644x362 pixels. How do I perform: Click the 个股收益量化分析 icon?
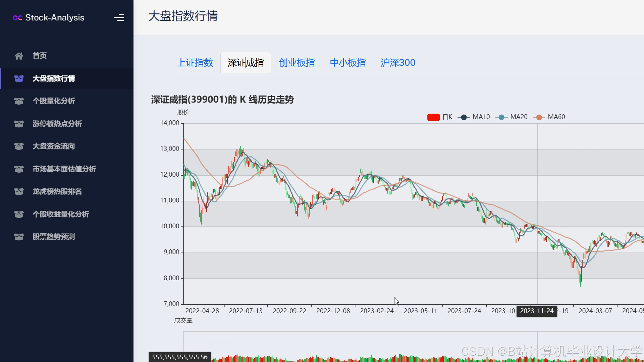tap(18, 214)
